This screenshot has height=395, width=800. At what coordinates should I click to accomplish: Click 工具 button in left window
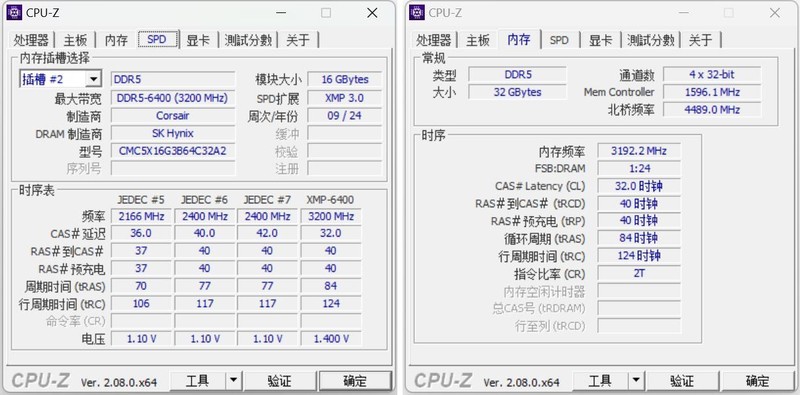click(x=197, y=381)
